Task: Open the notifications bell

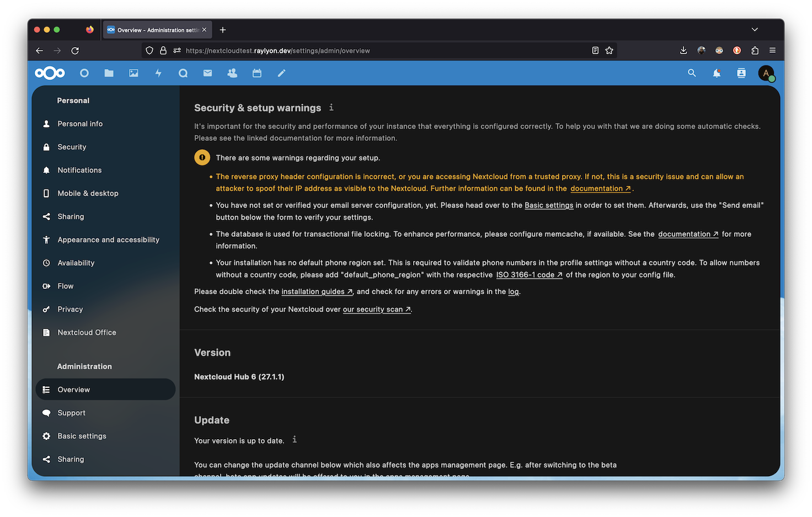Action: [716, 72]
